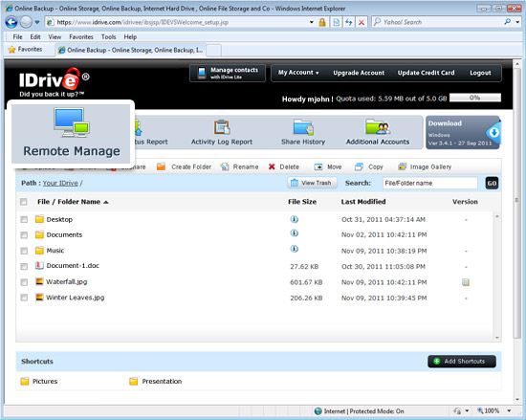Check the Documents folder checkbox

24,234
